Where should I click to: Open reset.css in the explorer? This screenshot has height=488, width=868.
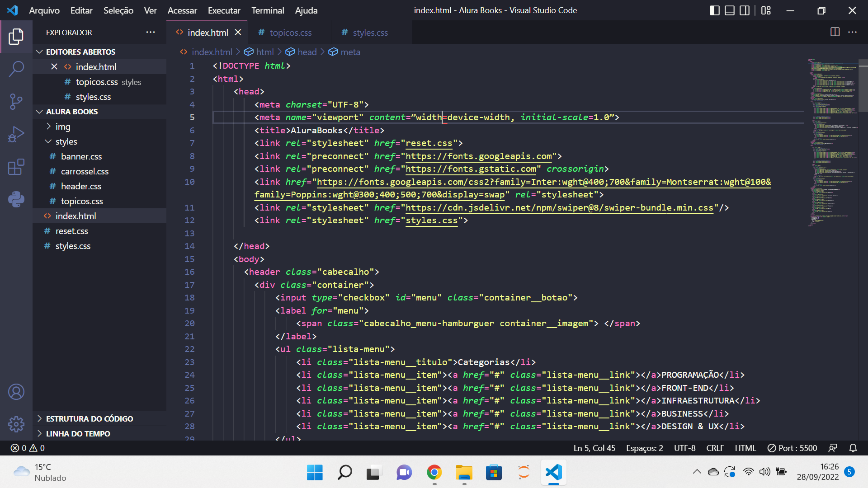point(99,231)
